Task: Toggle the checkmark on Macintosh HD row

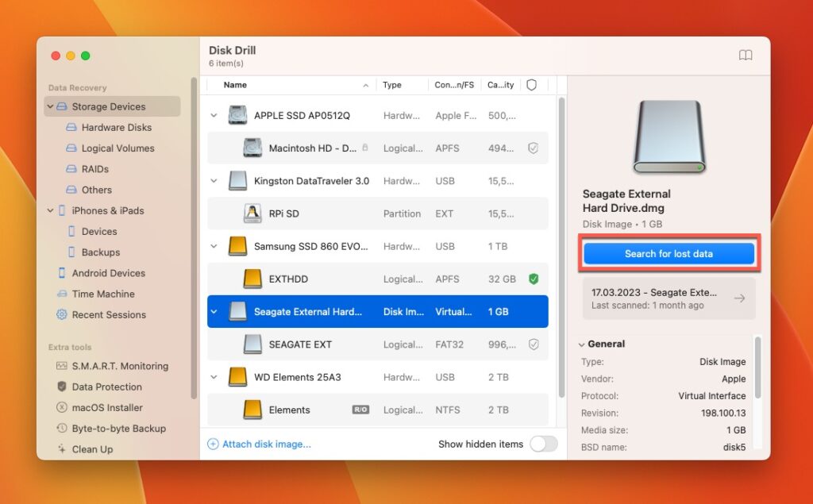Action: [x=534, y=148]
